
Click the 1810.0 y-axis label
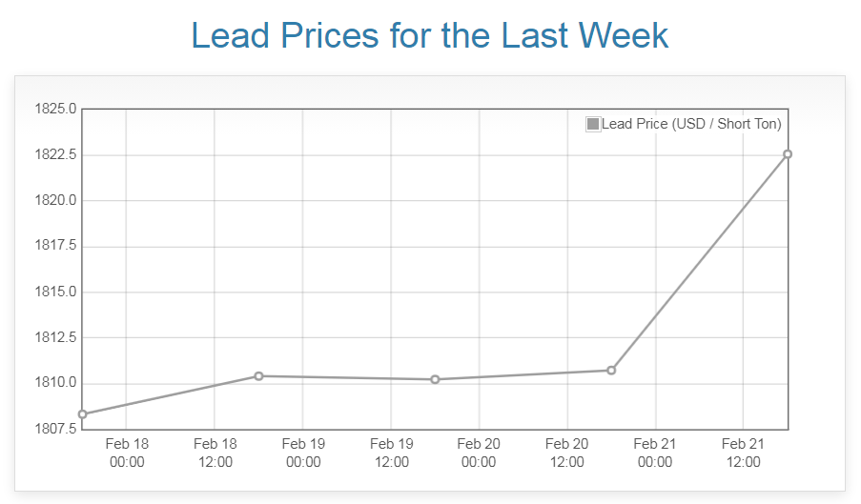tap(55, 383)
